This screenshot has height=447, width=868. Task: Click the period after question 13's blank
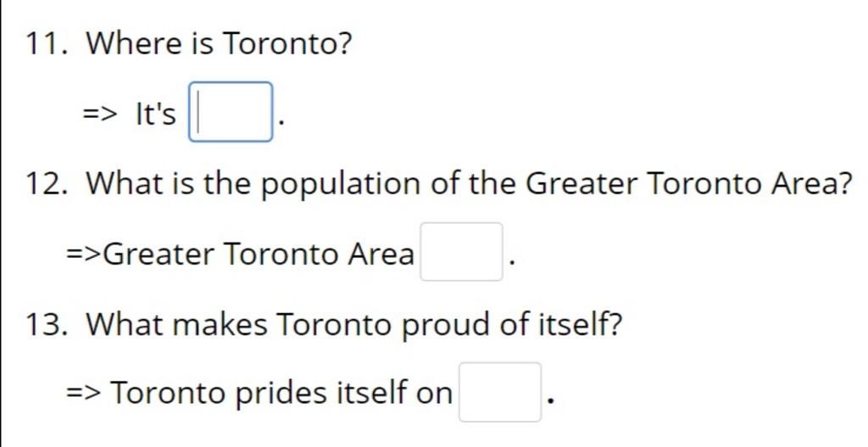pyautogui.click(x=549, y=403)
